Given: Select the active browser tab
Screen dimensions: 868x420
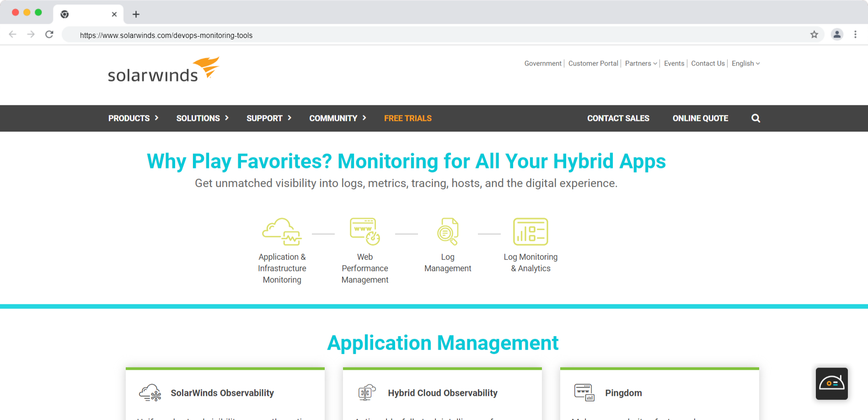Looking at the screenshot, I should (88, 14).
